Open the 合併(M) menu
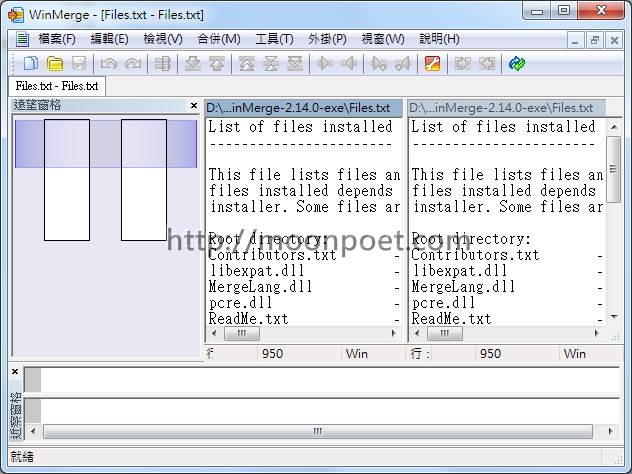This screenshot has height=474, width=632. (x=219, y=39)
